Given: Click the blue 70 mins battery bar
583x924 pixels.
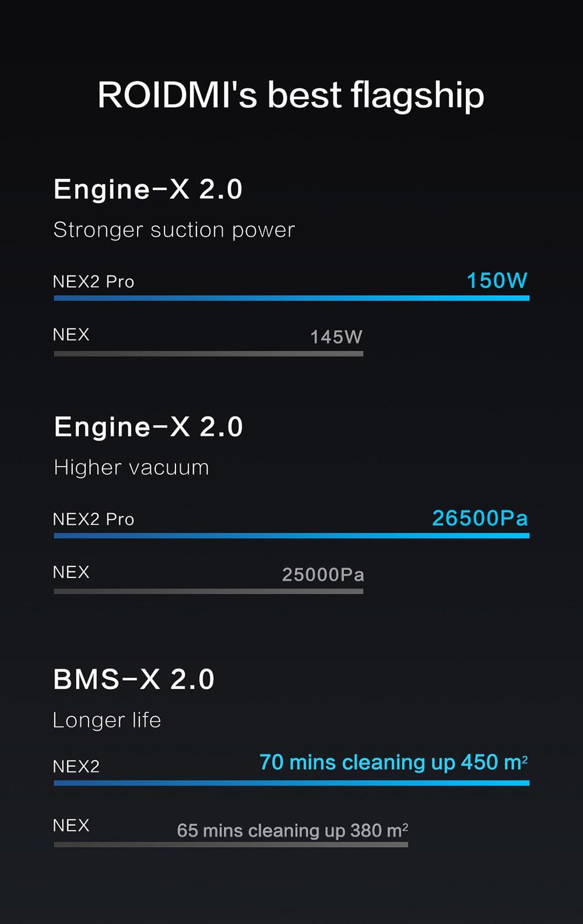Looking at the screenshot, I should click(x=291, y=783).
